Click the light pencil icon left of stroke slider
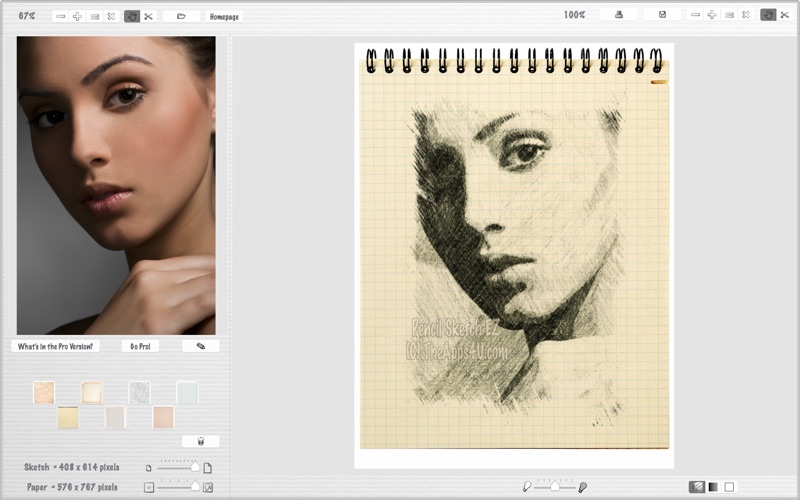800x500 pixels. 527,487
